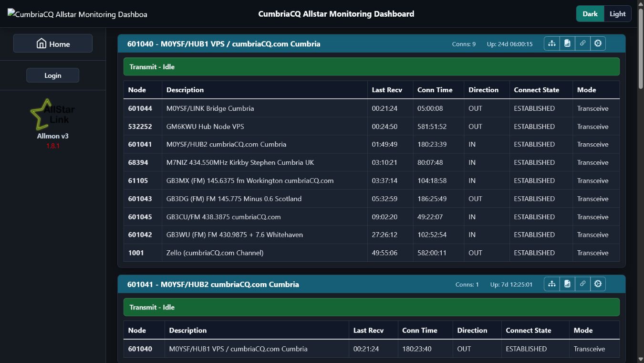Click the 'GB3CU/FM 438.3875 cumbriaCQ.com' description
The image size is (644, 363).
coord(223,217)
